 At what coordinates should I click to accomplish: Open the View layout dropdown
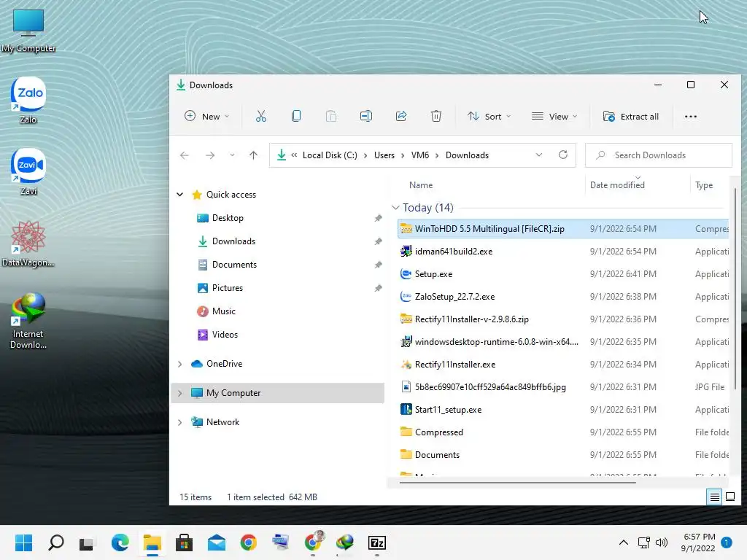(x=554, y=116)
